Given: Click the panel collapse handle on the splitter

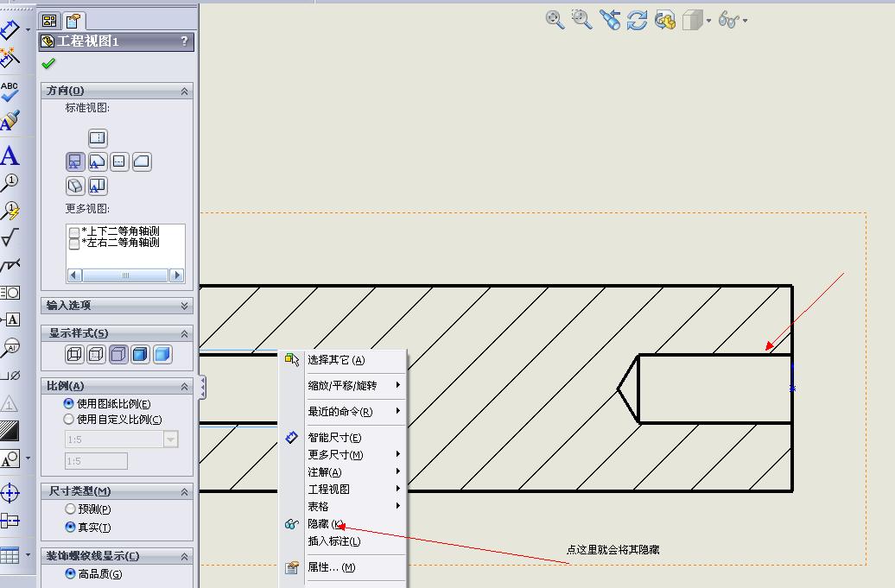Looking at the screenshot, I should 203,387.
